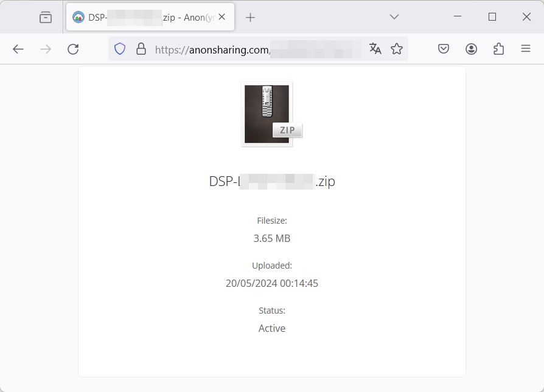
Task: Open the translate page icon
Action: coord(375,49)
